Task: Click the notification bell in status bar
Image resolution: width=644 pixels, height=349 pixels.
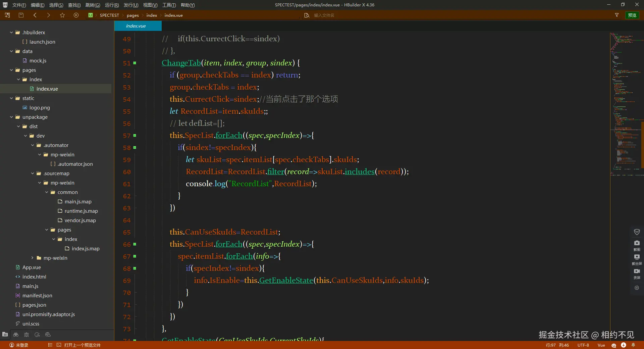Action: click(633, 345)
